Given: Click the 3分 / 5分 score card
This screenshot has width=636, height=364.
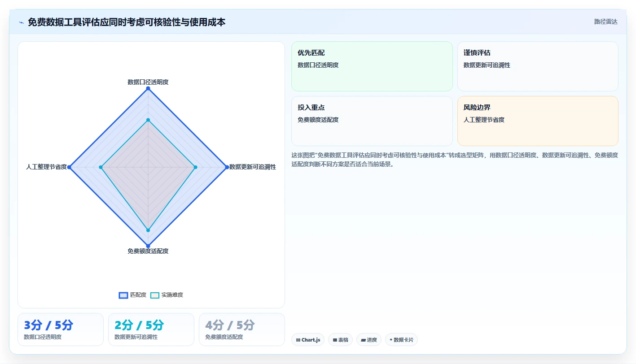Looking at the screenshot, I should (61, 329).
